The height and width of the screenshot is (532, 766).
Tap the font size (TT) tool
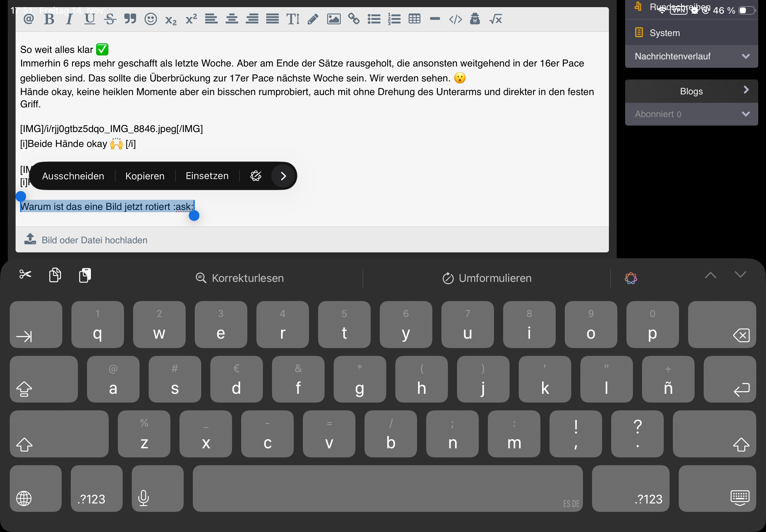[x=293, y=19]
